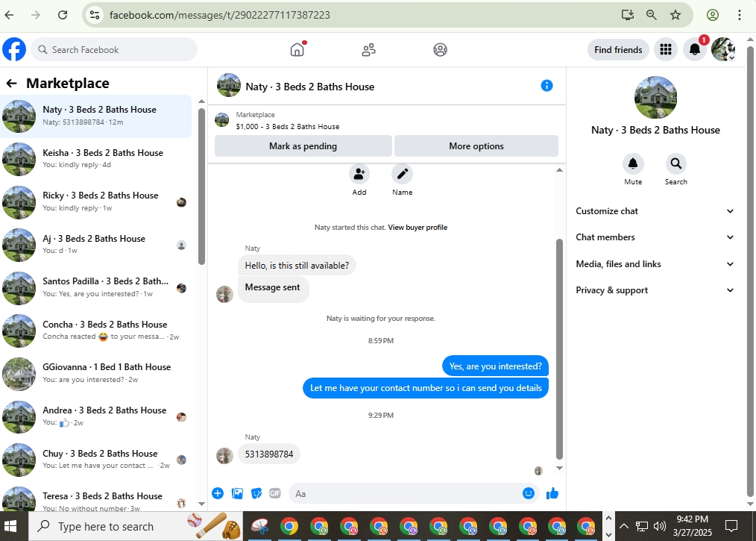
Task: Click the message Aa input field
Action: tap(405, 494)
